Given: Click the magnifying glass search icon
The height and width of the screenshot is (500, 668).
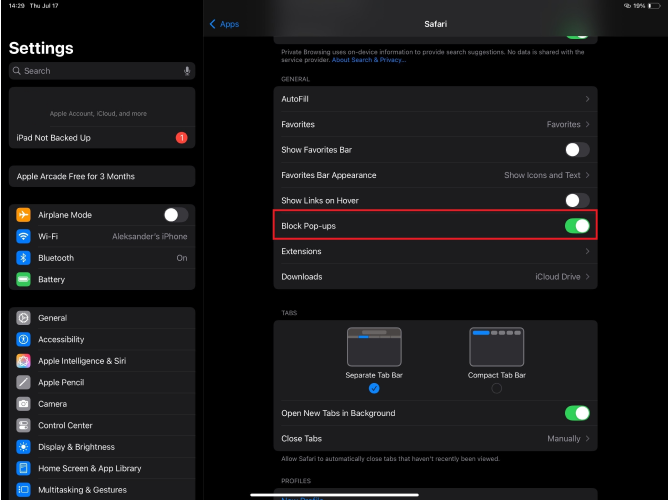Looking at the screenshot, I should tap(17, 71).
